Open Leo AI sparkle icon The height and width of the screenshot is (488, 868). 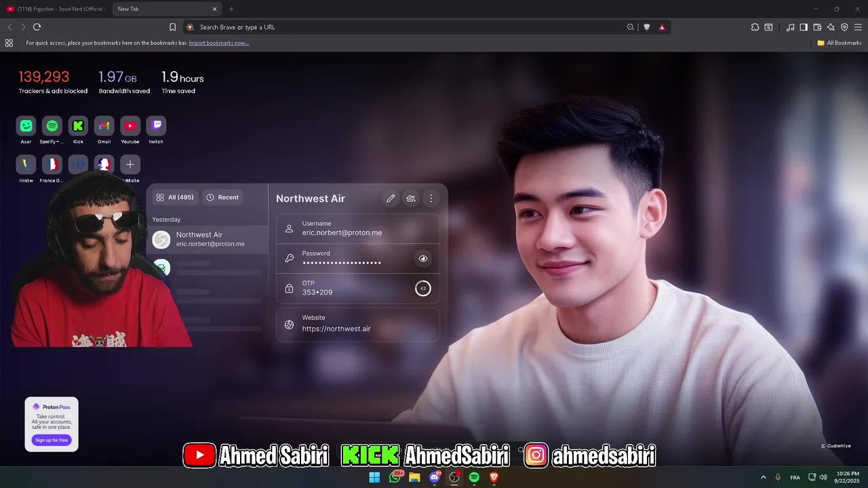coord(831,27)
